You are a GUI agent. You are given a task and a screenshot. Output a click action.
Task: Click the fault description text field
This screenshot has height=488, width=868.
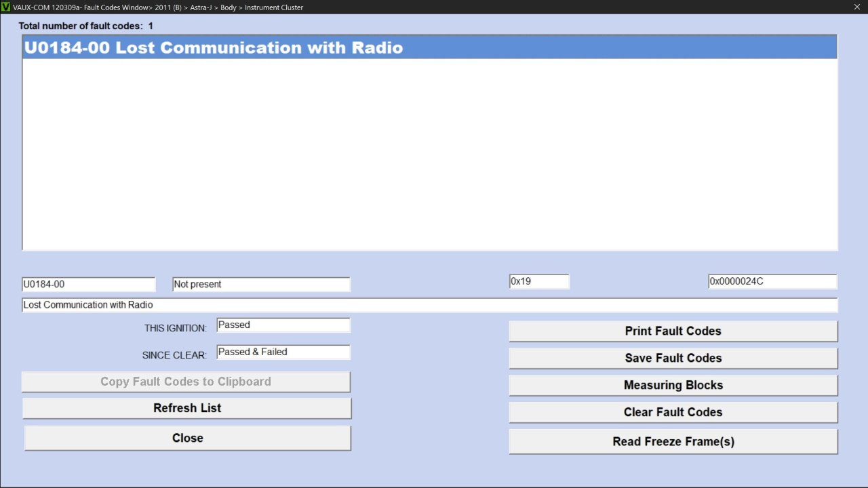429,305
